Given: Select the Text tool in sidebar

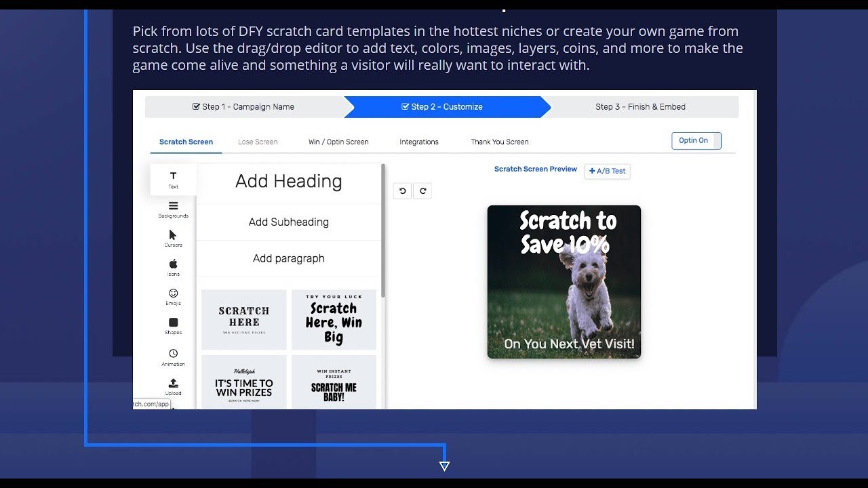Looking at the screenshot, I should pyautogui.click(x=174, y=180).
